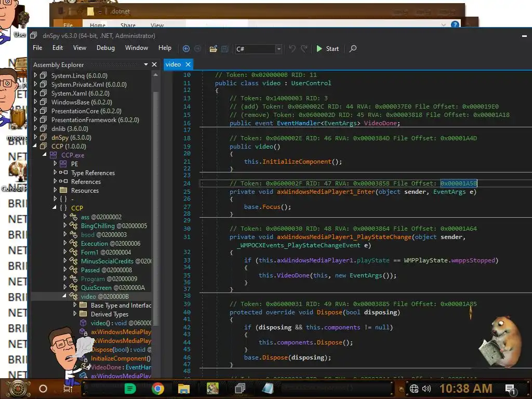Viewport: 532px width, 399px height.
Task: Expand the WindowsBase assembly node
Action: 35,102
